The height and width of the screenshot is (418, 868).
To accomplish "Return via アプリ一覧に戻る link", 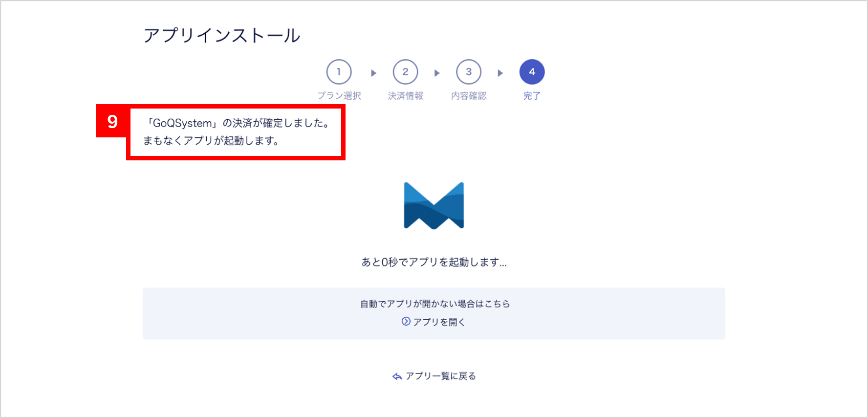I will 440,376.
